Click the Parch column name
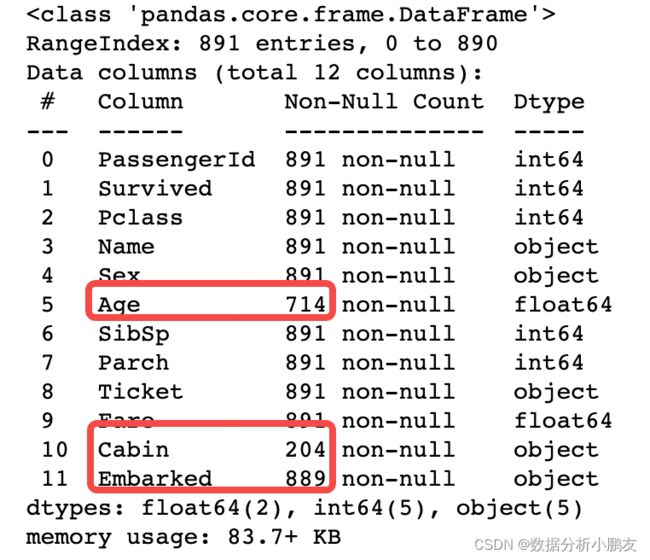Screen dimensions: 650x560 tap(133, 363)
